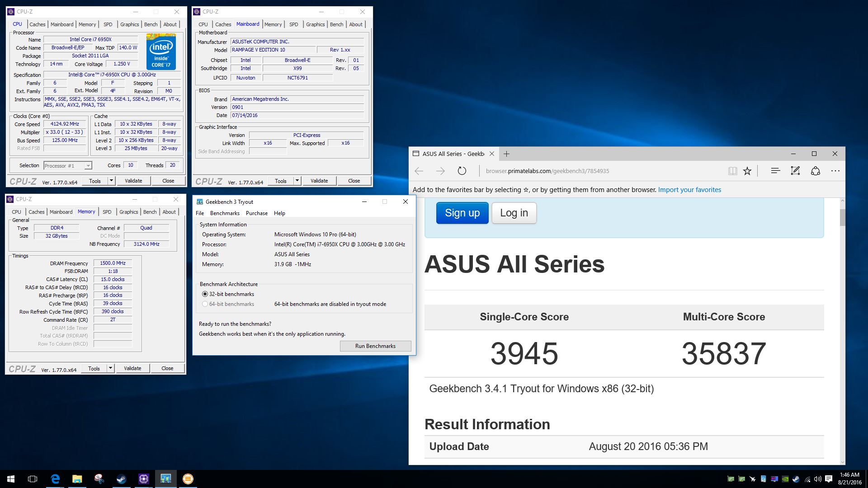This screenshot has height=488, width=868.
Task: Click the orange round taskbar app icon
Action: click(188, 479)
